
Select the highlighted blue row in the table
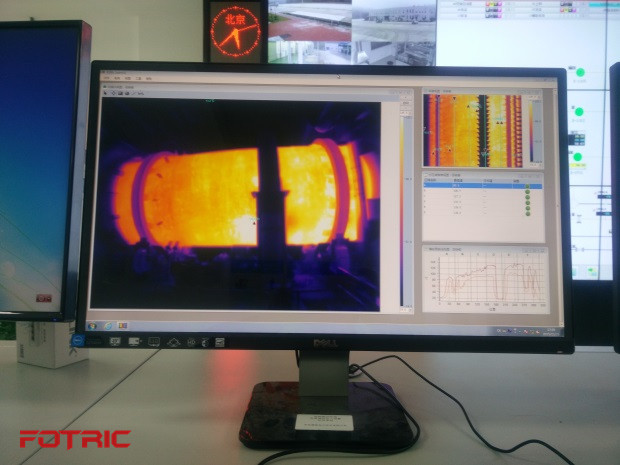click(x=483, y=186)
